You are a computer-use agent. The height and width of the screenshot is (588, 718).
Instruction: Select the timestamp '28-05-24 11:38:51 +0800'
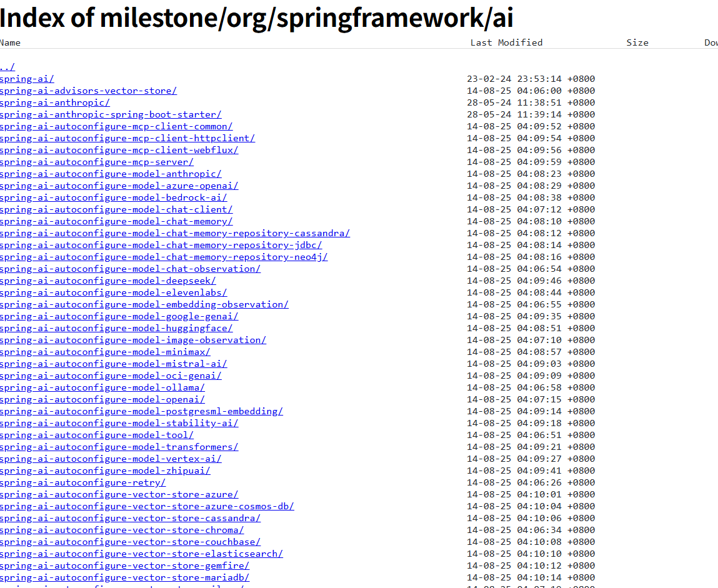point(531,102)
